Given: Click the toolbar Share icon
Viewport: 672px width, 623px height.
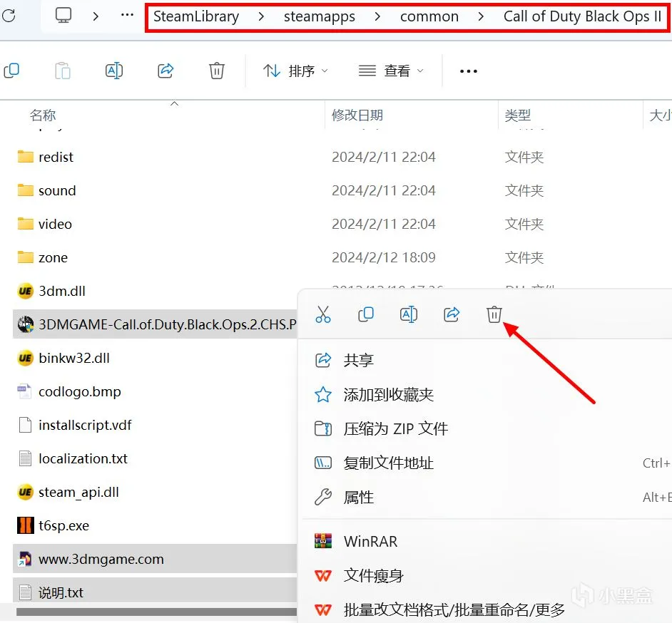Looking at the screenshot, I should (166, 71).
